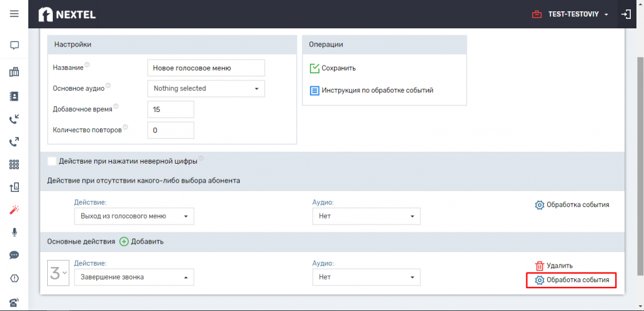This screenshot has width=644, height=311.
Task: Click the logout icon in header
Action: click(626, 14)
